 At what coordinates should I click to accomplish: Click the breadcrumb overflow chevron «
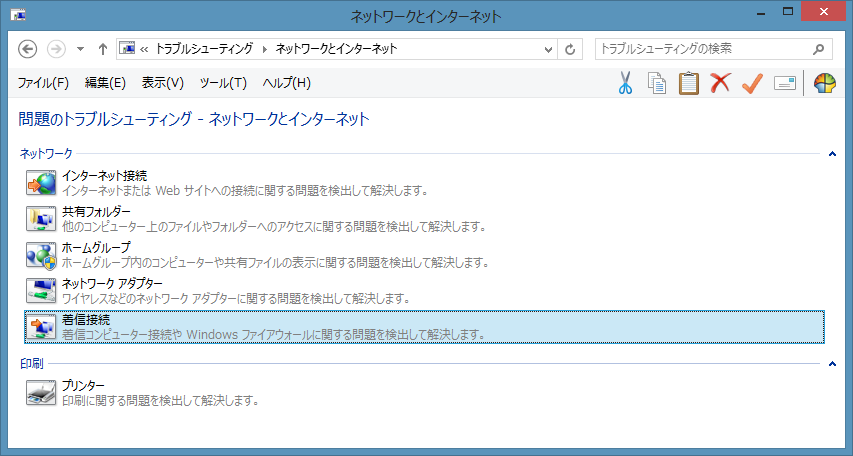point(144,49)
